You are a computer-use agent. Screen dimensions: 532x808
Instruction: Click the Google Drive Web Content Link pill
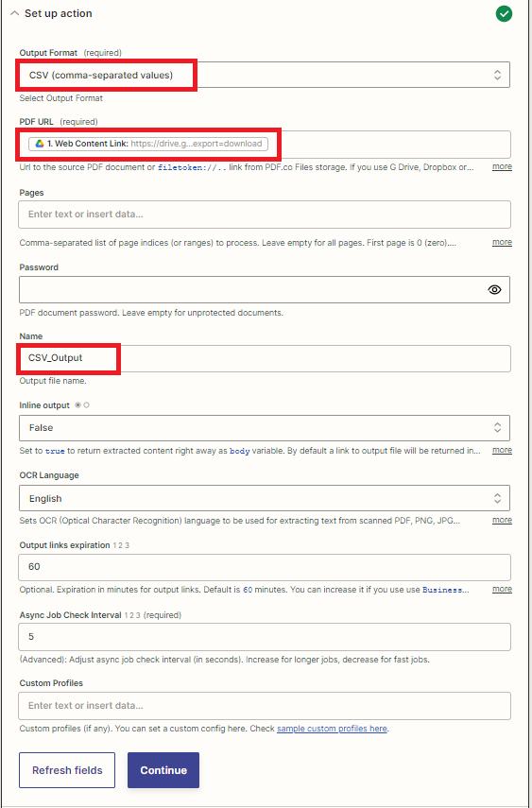pos(148,144)
